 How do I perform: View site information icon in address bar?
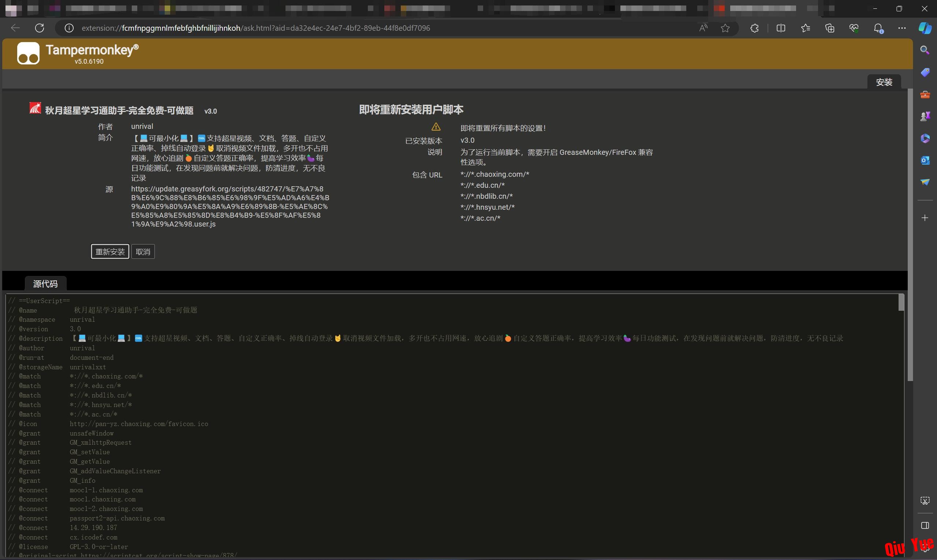69,28
